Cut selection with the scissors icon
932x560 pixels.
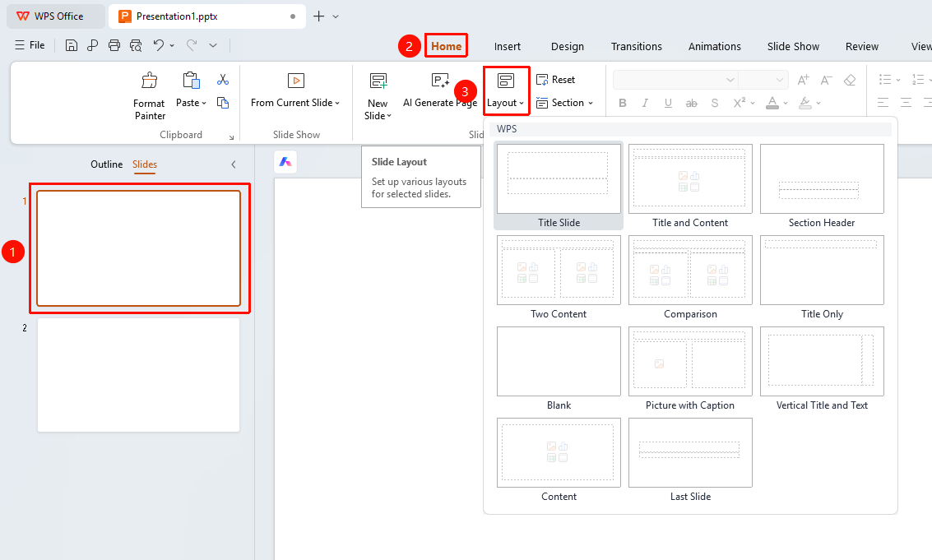pyautogui.click(x=223, y=80)
